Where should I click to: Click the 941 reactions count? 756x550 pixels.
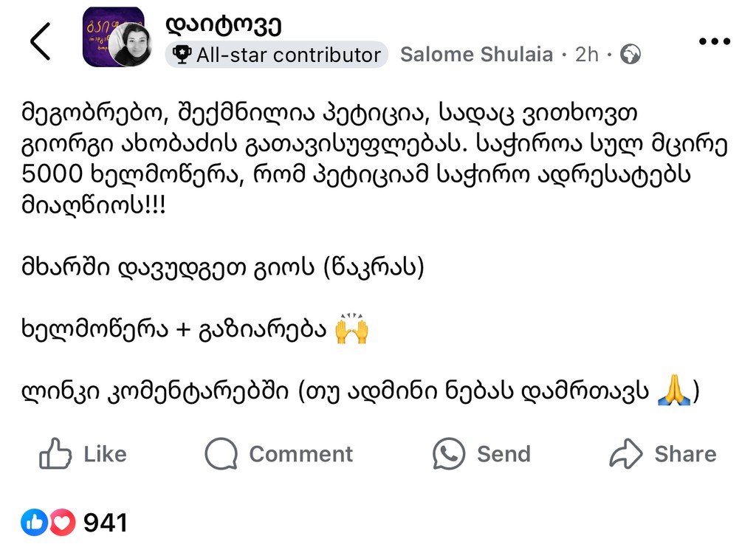tap(106, 522)
